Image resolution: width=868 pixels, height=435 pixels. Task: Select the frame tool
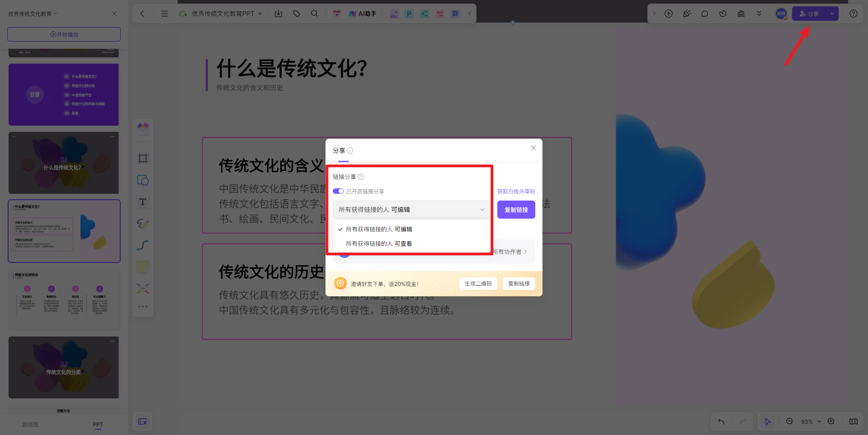click(x=143, y=158)
